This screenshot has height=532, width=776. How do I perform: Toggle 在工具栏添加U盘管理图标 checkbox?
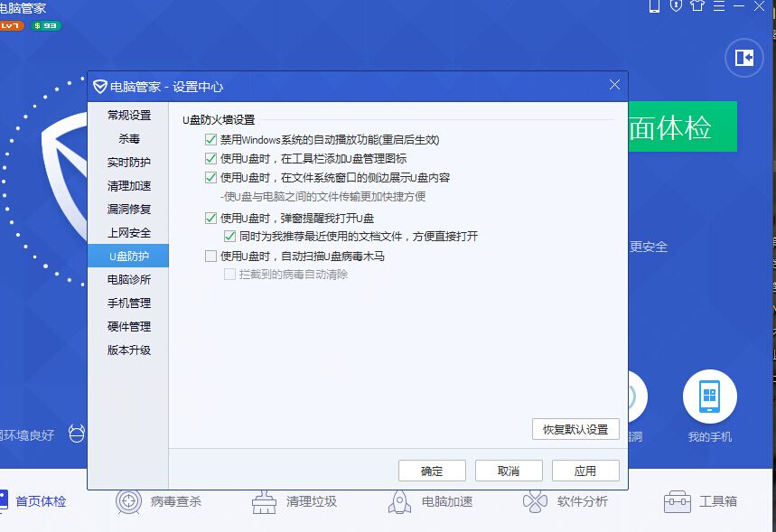(210, 158)
